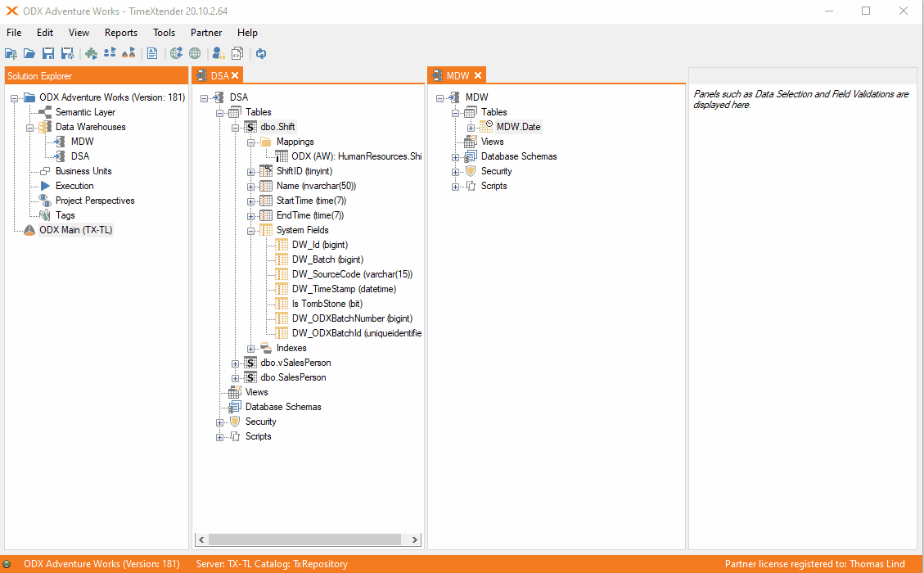This screenshot has height=573, width=924.
Task: Click the blue figures with flag icon
Action: 110,54
